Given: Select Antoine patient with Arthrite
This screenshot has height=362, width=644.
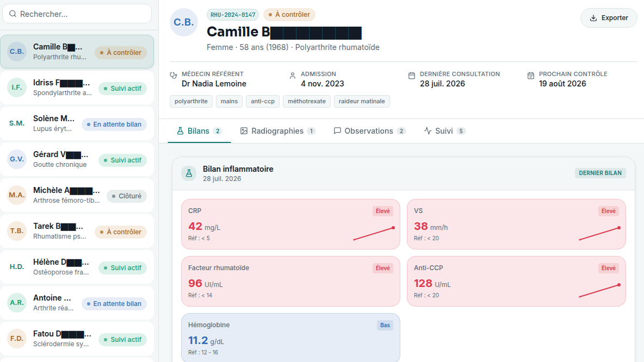Looking at the screenshot, I should pos(77,303).
